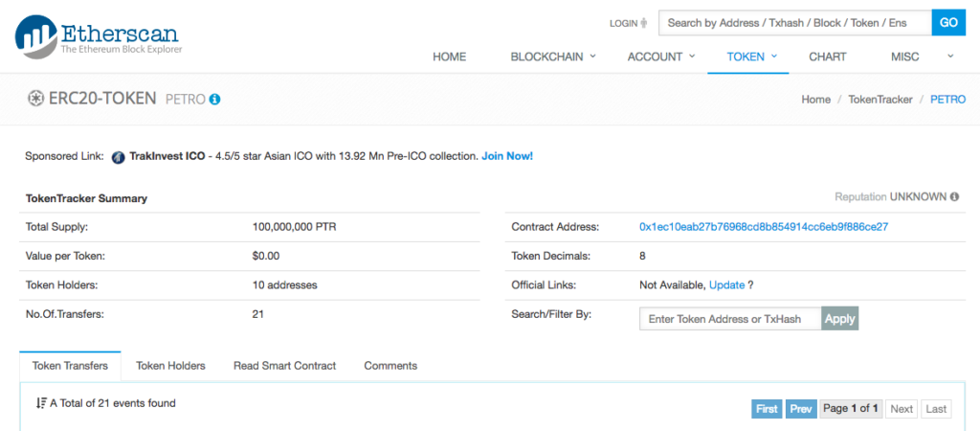Click the 100,000,000 PTR total supply value
This screenshot has width=980, height=431.
click(x=294, y=227)
